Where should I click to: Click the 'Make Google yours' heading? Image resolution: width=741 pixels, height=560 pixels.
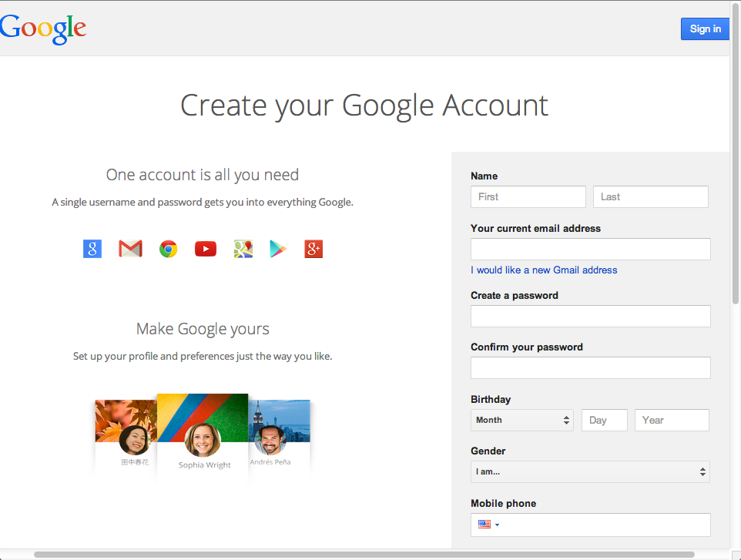tap(203, 329)
